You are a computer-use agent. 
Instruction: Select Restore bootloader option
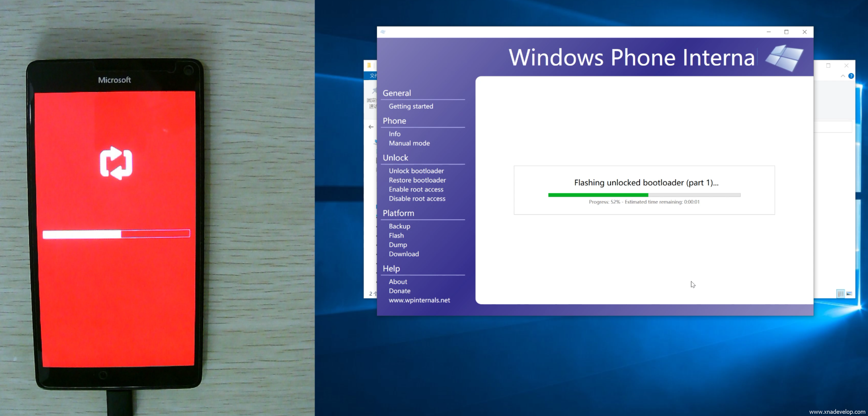(x=417, y=180)
